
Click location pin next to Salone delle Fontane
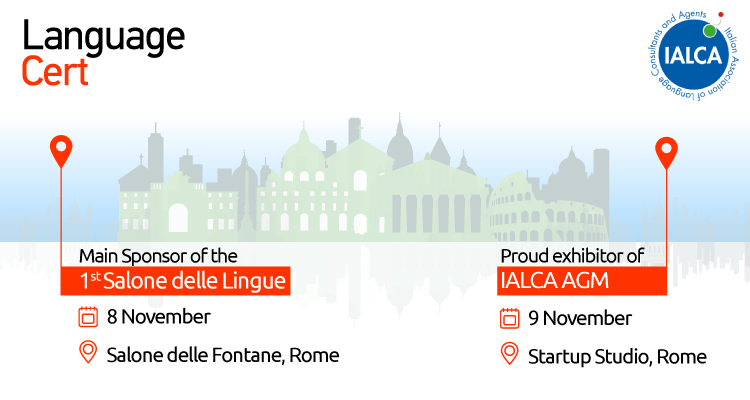(x=88, y=353)
